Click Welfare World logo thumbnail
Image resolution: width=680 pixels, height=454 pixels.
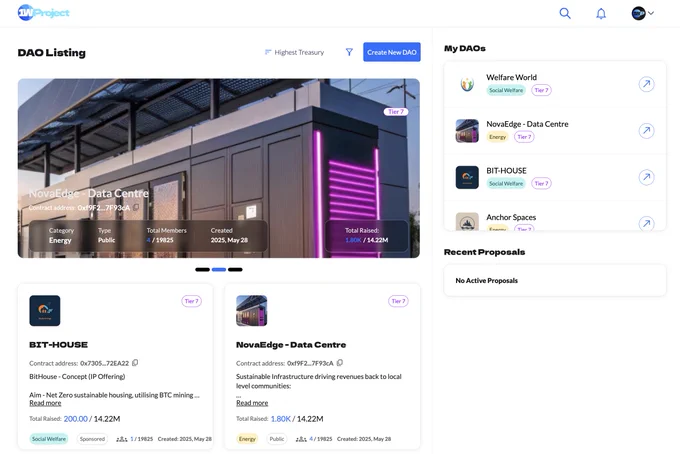tap(467, 84)
